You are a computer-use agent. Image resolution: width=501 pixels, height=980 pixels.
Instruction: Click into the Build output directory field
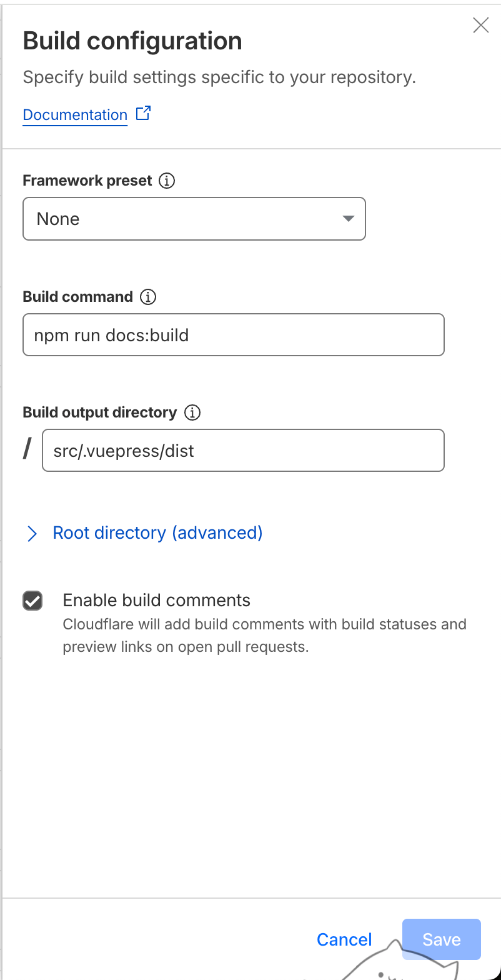[x=242, y=451]
